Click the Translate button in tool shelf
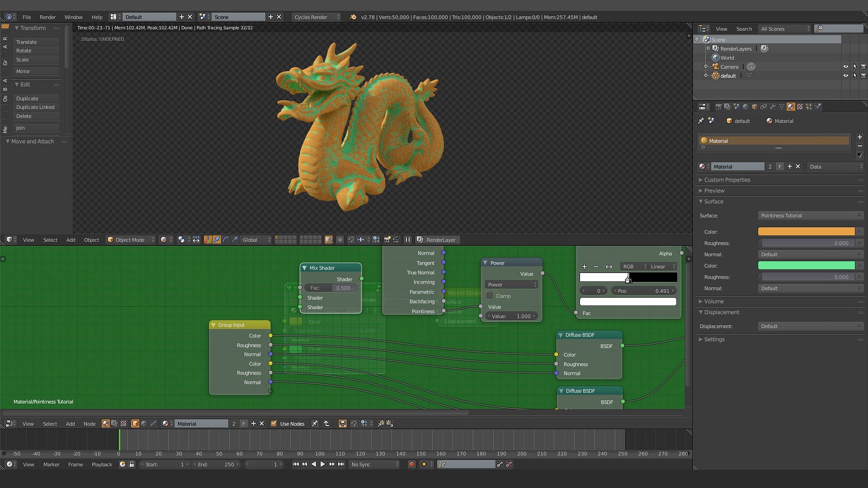The width and height of the screenshot is (868, 488). (x=36, y=42)
